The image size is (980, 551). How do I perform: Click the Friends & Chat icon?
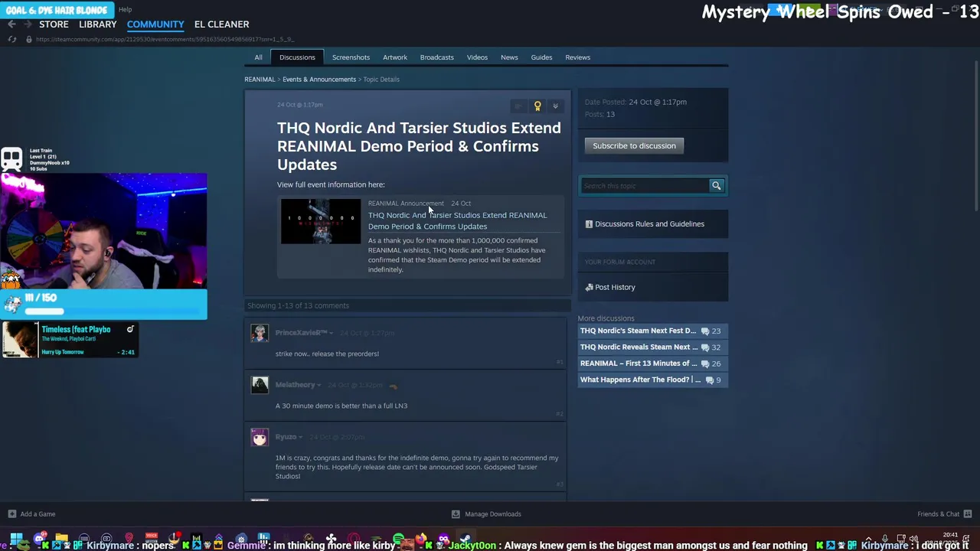click(x=968, y=514)
